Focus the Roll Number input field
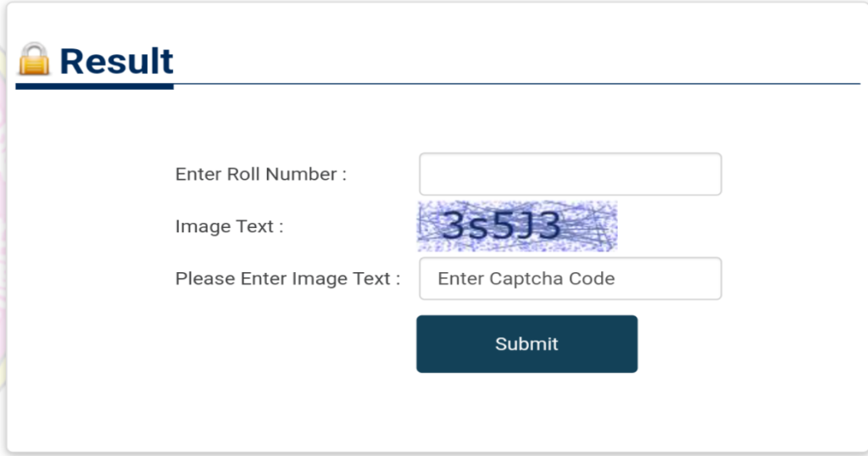This screenshot has width=868, height=456. [x=570, y=175]
